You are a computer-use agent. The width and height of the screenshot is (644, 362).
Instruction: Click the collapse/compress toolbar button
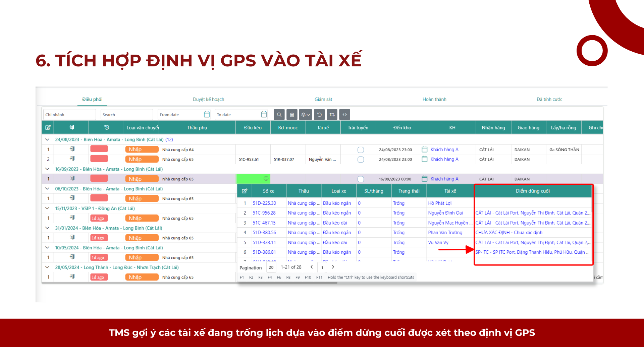click(345, 115)
